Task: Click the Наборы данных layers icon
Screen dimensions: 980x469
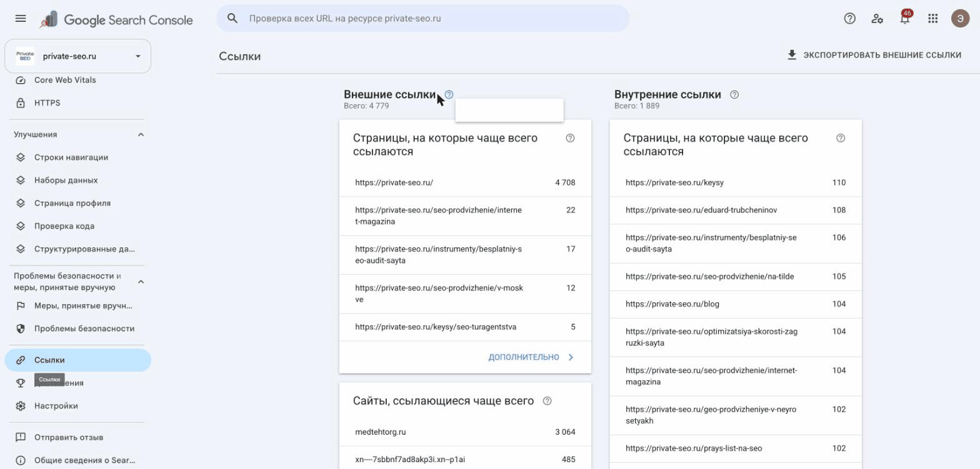Action: pos(21,180)
